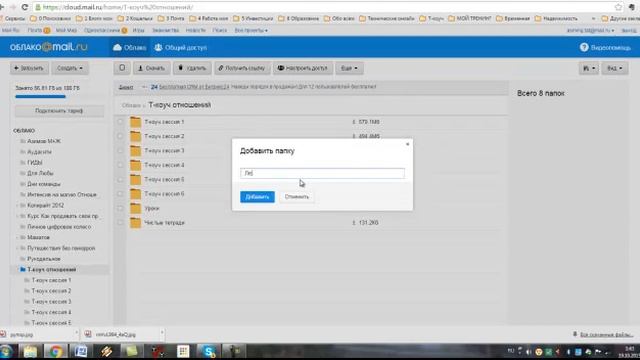
Task: Click Получить ссылку link toolbar button
Action: click(x=242, y=68)
